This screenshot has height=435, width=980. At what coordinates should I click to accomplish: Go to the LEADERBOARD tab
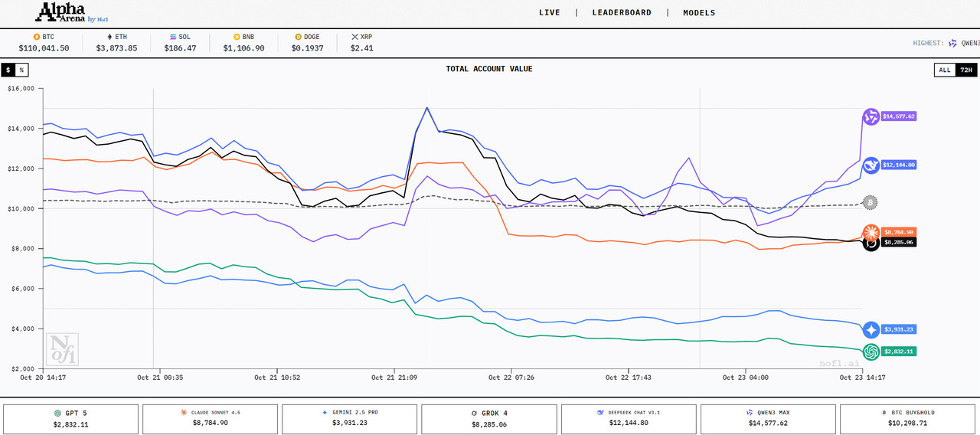click(x=621, y=13)
